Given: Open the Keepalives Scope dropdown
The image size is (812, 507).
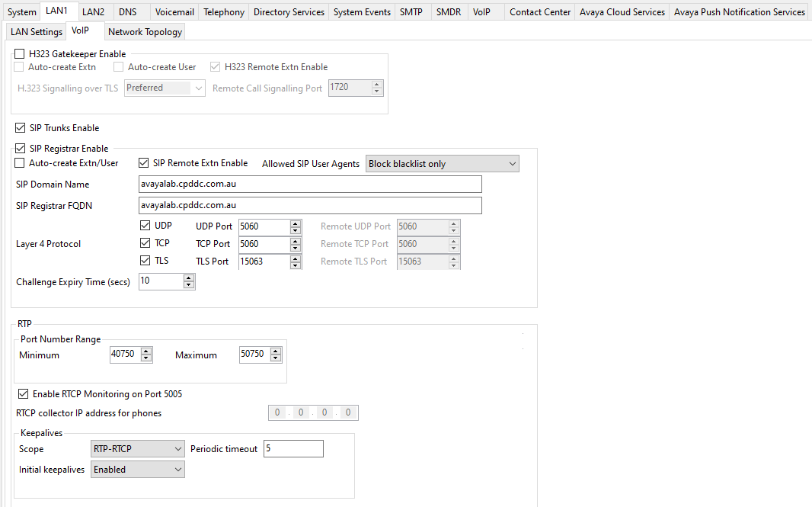Looking at the screenshot, I should coord(137,449).
